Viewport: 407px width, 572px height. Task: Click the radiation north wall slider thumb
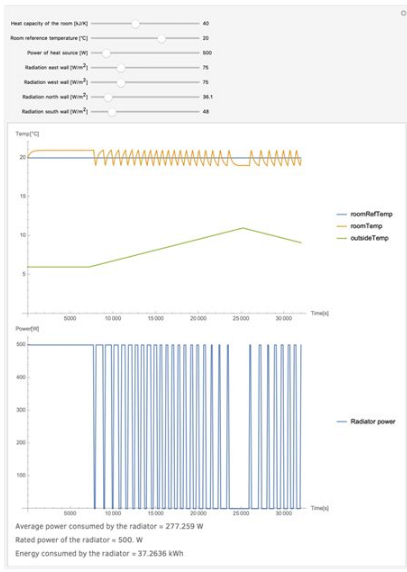(108, 97)
